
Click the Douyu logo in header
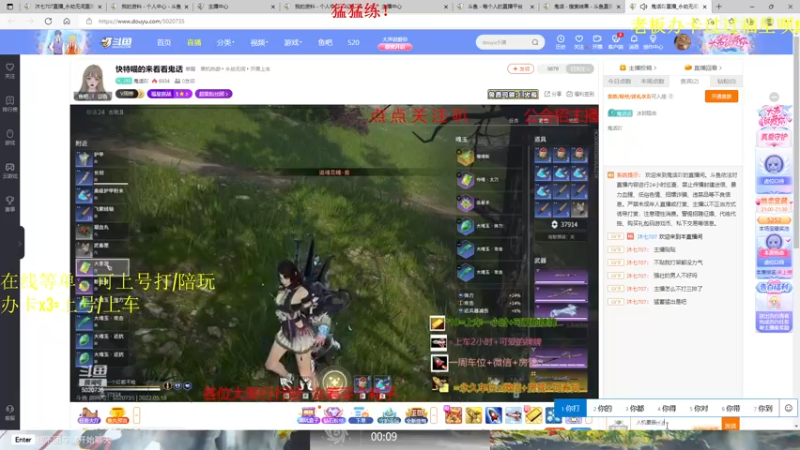(x=116, y=42)
